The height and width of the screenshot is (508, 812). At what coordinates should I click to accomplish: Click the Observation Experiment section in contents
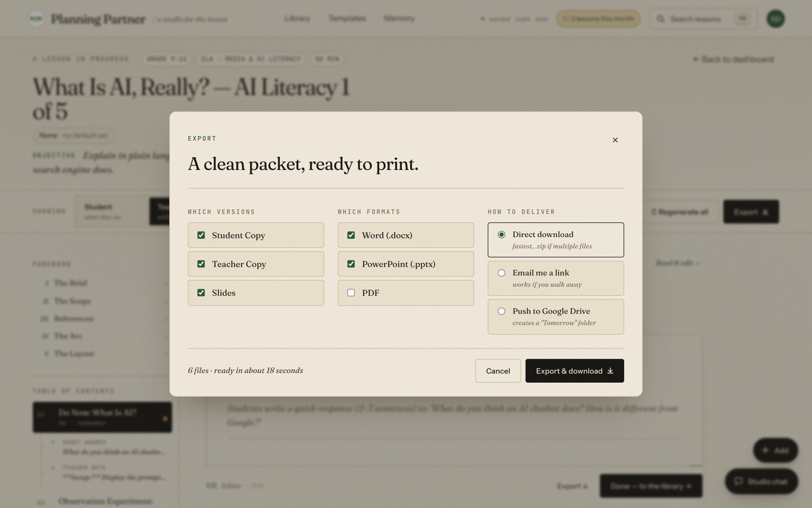105,501
